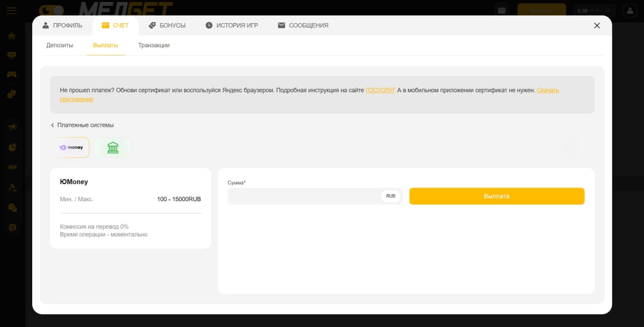Select the Выплаты subtab
644x327 pixels.
(106, 45)
